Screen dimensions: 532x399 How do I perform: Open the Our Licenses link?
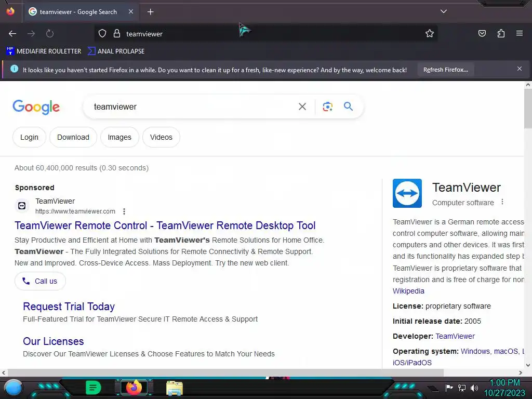point(54,341)
